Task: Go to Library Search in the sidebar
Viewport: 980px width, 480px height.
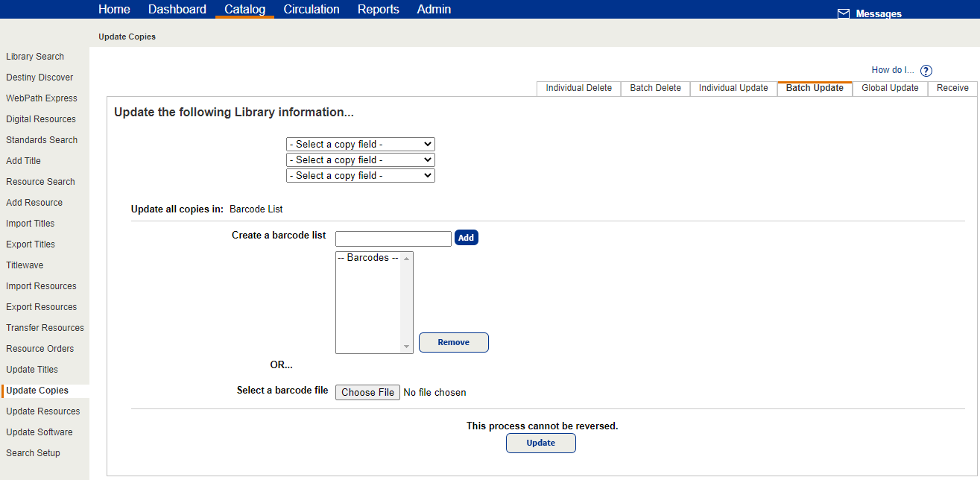Action: click(x=35, y=57)
